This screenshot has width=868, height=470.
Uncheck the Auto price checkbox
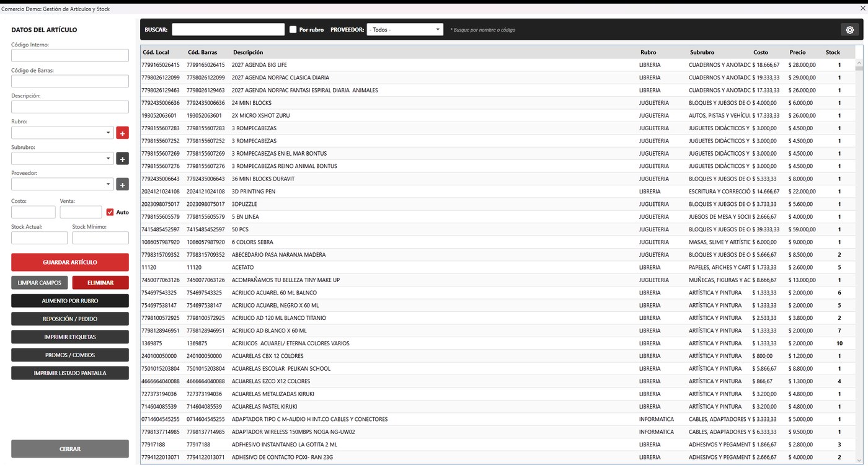(x=110, y=212)
